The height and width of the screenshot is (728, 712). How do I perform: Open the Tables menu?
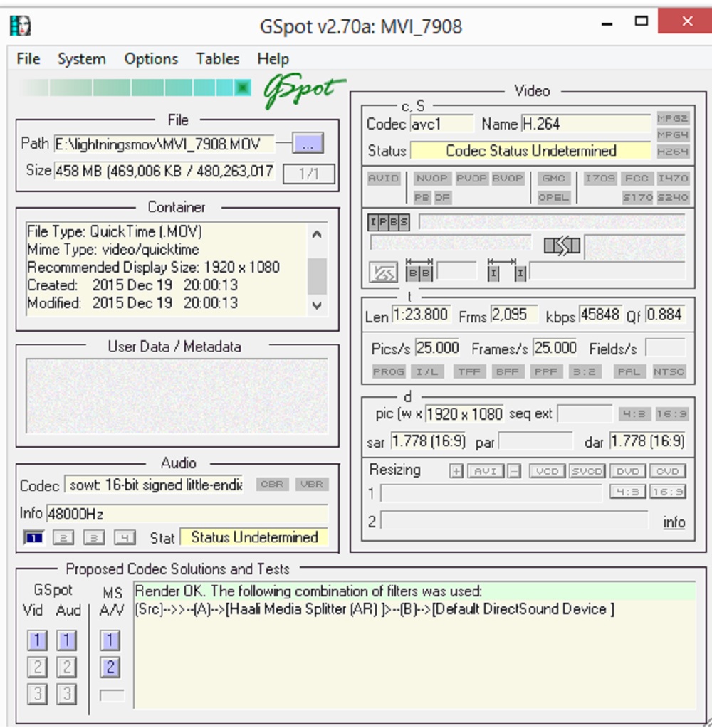pos(217,59)
